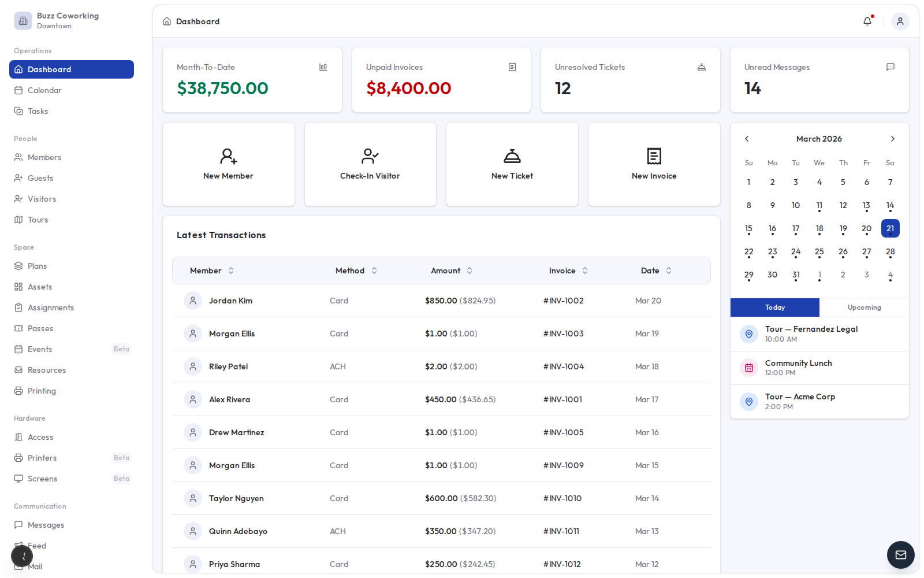Click the Check-In Visitor icon

[x=370, y=156]
